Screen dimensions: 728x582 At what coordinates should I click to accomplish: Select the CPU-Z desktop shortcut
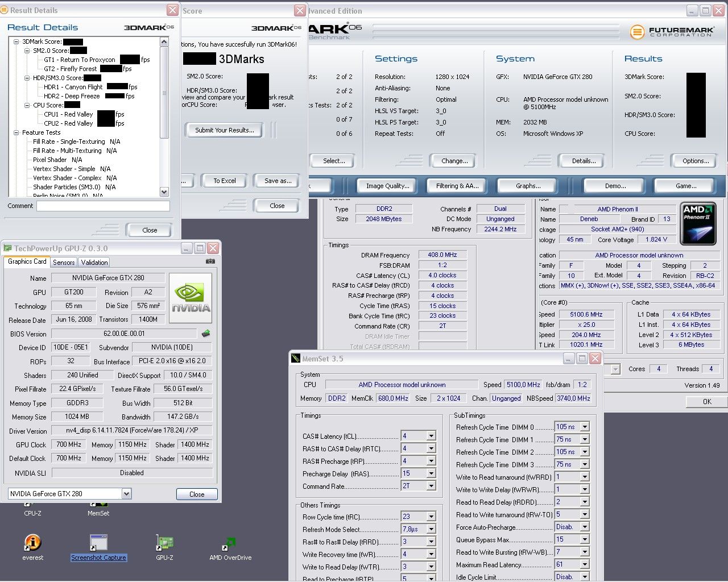point(32,513)
